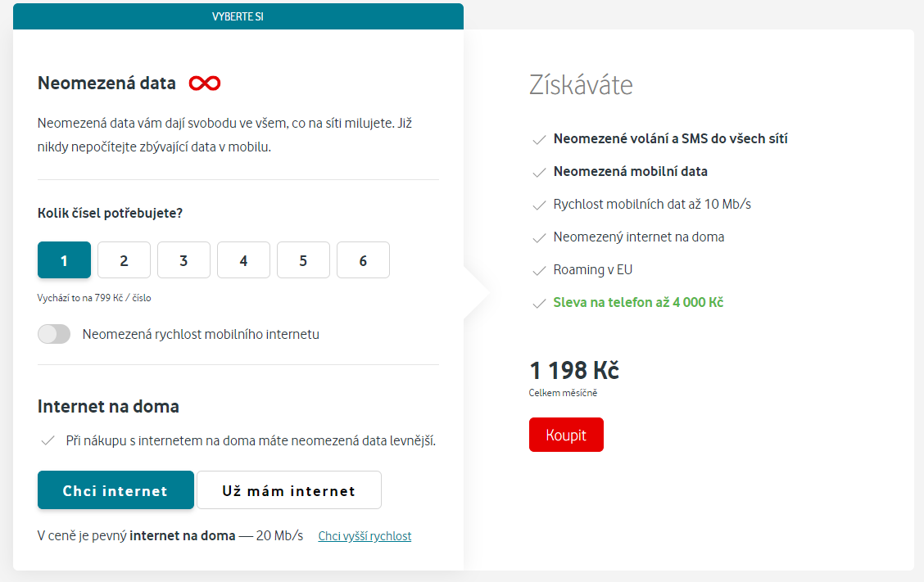Click the checkmark beside Rychlost mobilních dat
The width and height of the screenshot is (924, 582).
(x=539, y=204)
